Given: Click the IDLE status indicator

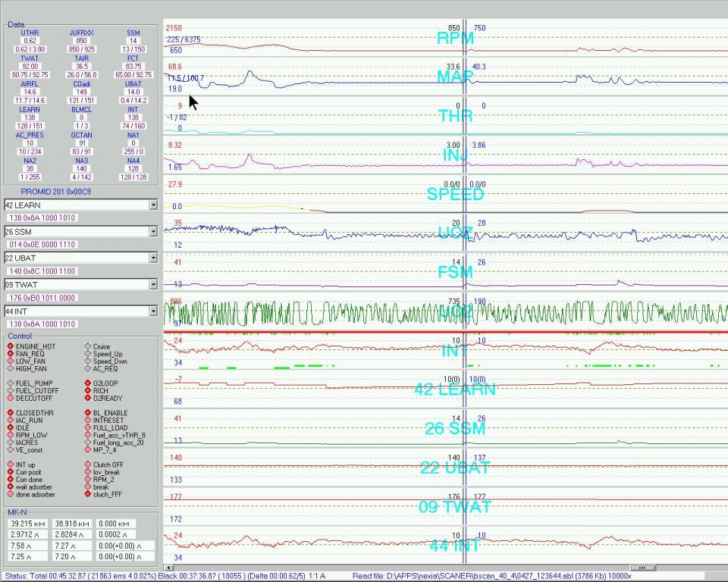Looking at the screenshot, I should tap(11, 428).
